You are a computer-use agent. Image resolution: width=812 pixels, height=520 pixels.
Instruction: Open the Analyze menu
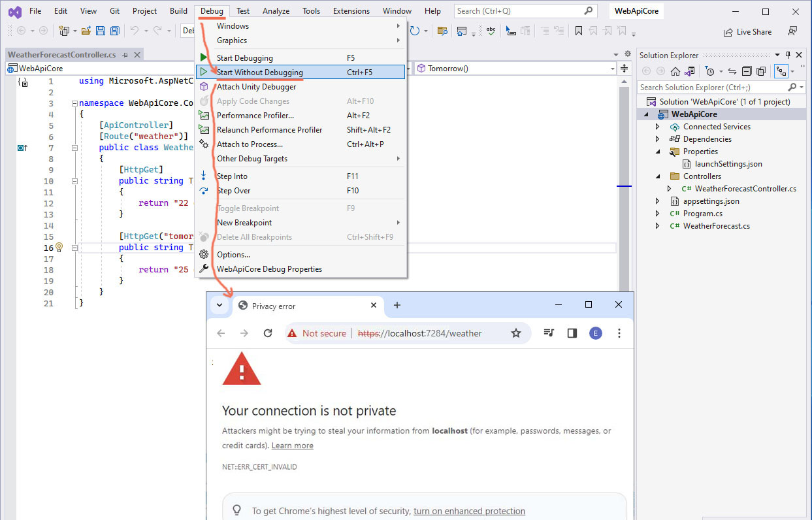276,11
